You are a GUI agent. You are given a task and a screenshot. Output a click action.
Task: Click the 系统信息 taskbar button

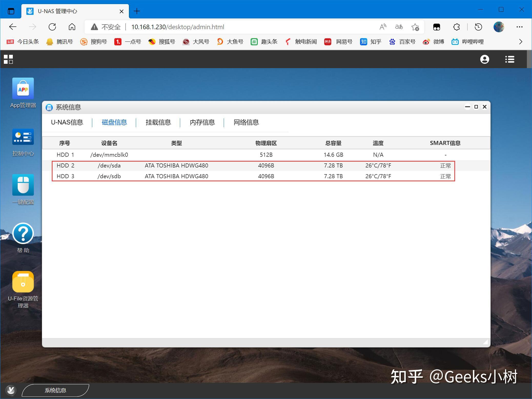pyautogui.click(x=55, y=390)
